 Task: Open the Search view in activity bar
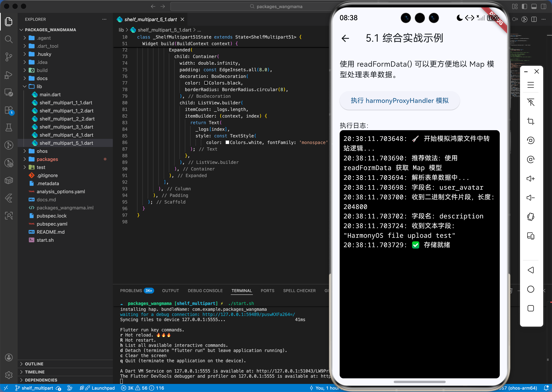click(9, 39)
